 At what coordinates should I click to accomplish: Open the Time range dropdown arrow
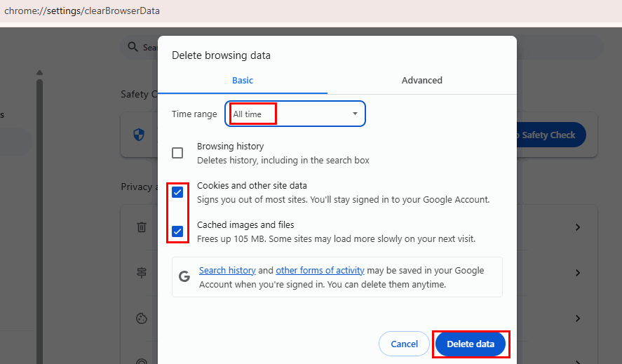[355, 114]
